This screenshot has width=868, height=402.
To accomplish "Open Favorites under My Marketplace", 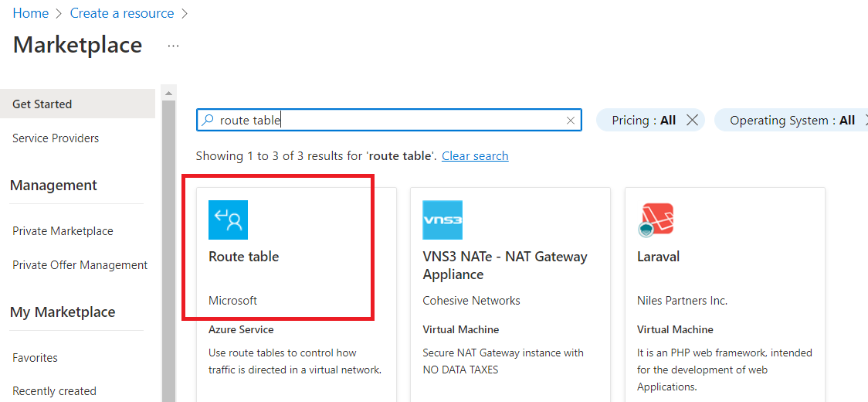I will click(x=35, y=358).
